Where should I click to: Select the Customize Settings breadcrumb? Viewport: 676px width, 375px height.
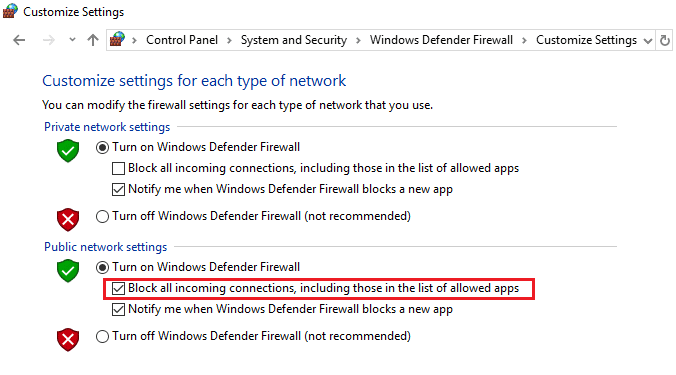coord(586,40)
